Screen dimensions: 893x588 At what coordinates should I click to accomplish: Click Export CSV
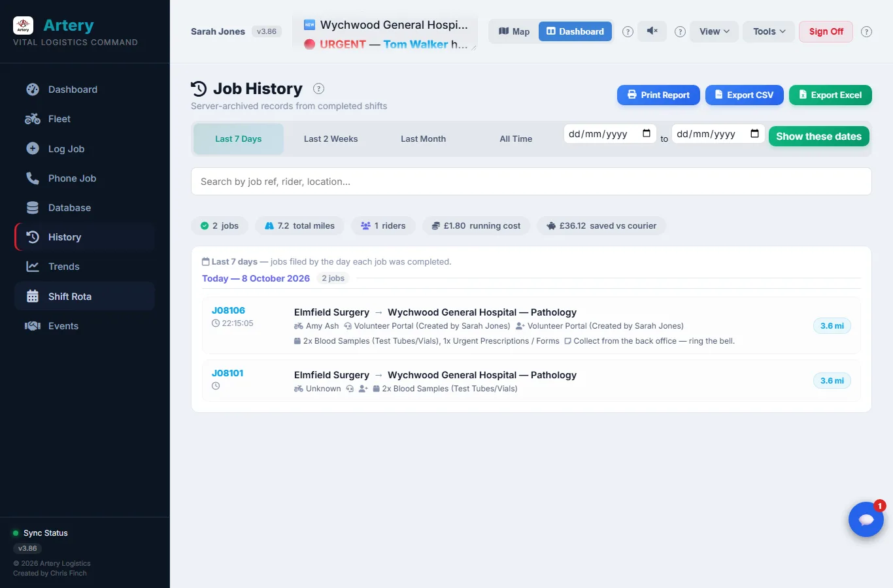pos(745,95)
